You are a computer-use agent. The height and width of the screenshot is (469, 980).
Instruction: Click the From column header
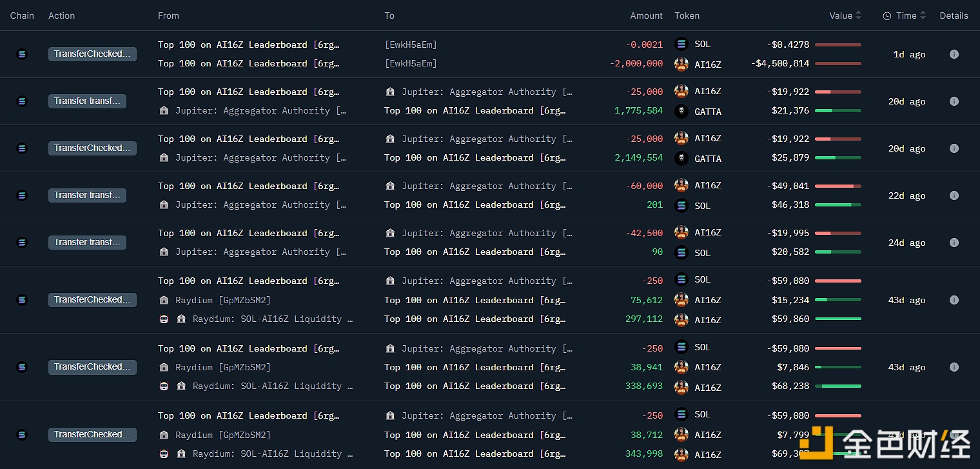(168, 15)
